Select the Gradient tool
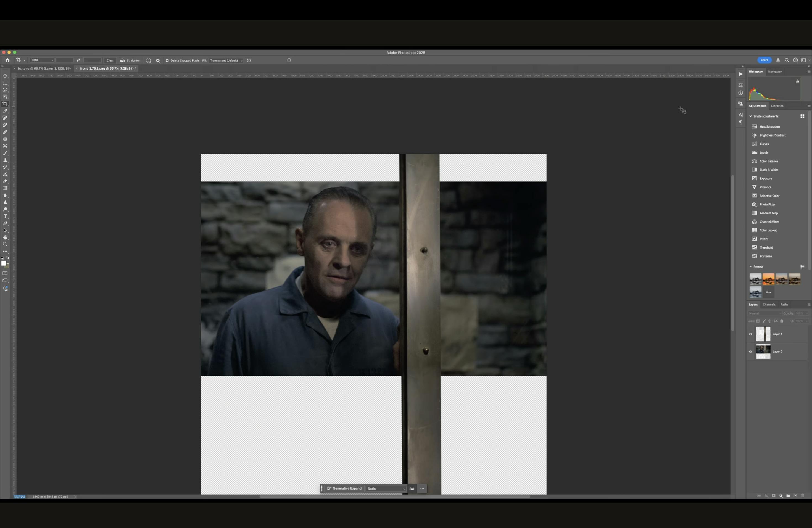The width and height of the screenshot is (812, 528). click(5, 188)
